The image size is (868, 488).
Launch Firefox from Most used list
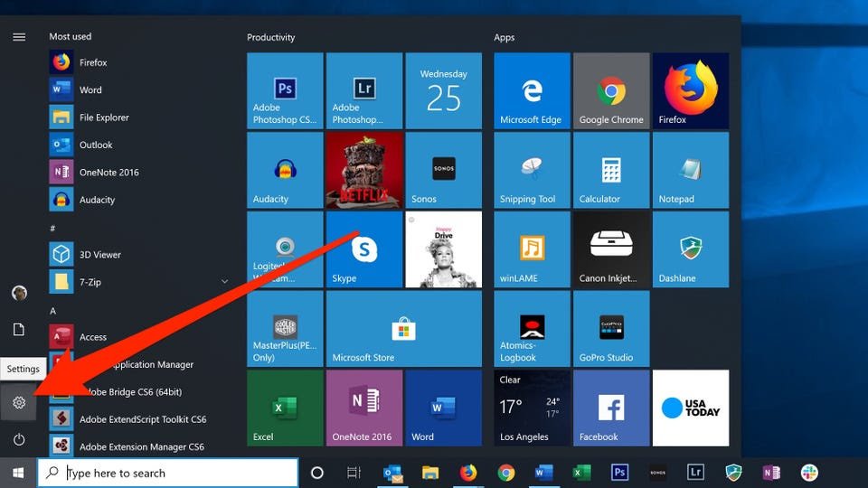[138, 62]
